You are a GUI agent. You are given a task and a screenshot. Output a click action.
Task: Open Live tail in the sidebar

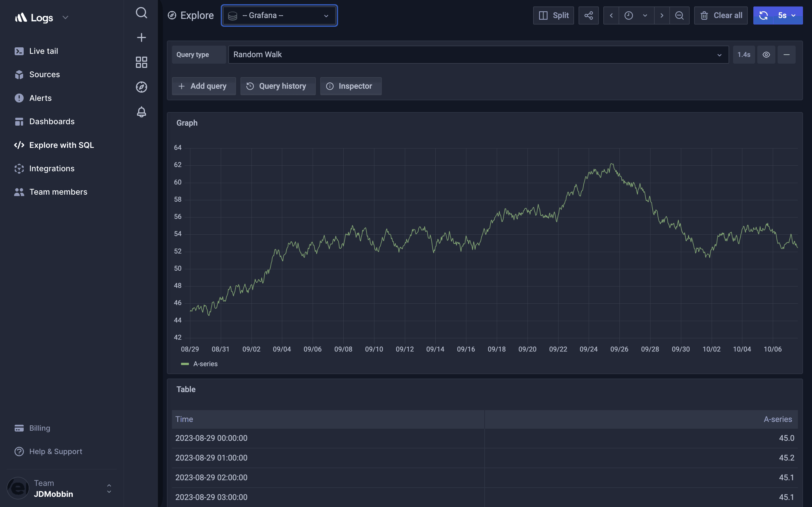pyautogui.click(x=44, y=51)
